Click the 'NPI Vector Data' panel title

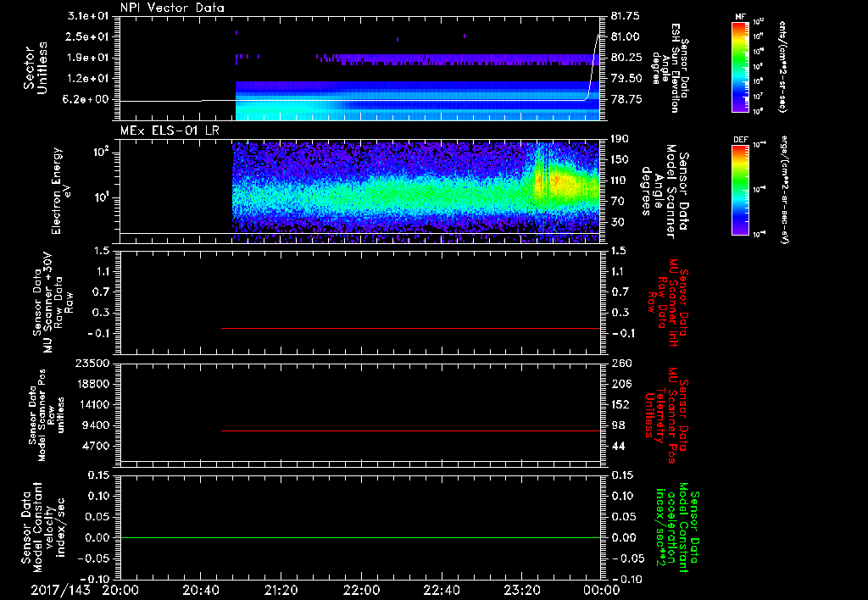click(172, 8)
